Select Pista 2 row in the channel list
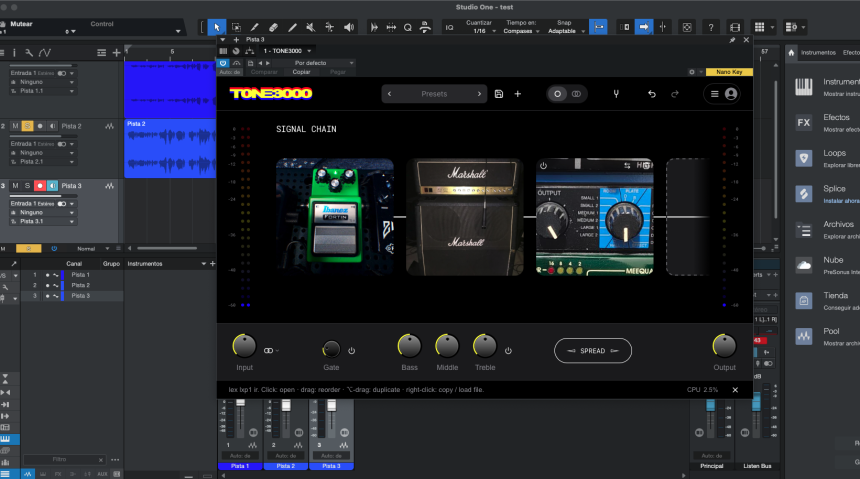The height and width of the screenshot is (479, 860). pos(71,285)
